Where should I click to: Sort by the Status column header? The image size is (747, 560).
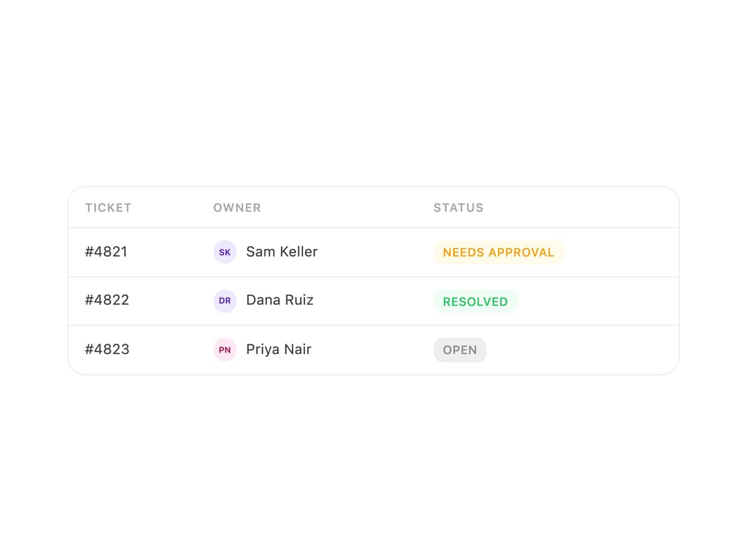[459, 207]
